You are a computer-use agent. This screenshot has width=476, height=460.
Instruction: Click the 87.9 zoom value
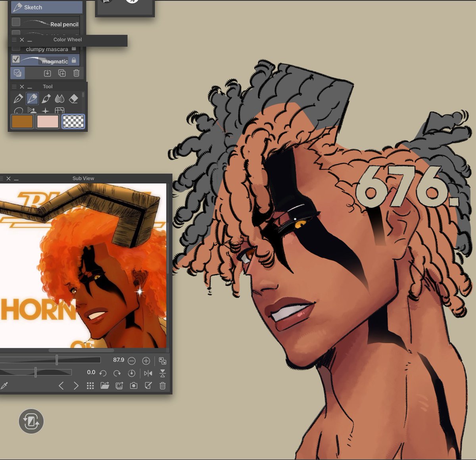tap(119, 360)
